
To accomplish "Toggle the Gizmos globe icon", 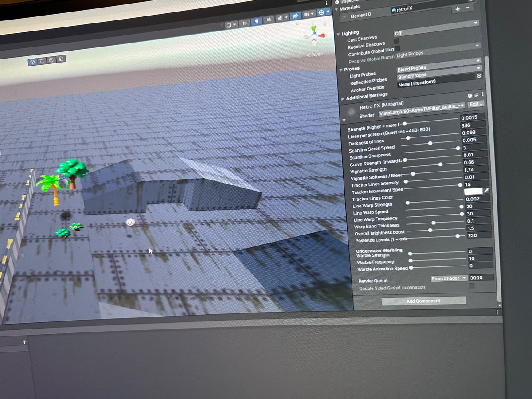I will pyautogui.click(x=321, y=12).
